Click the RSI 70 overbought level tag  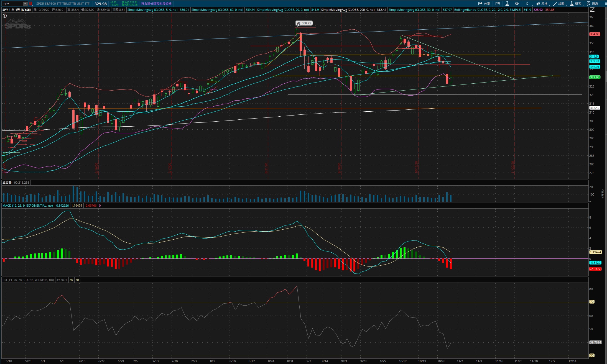(x=592, y=302)
